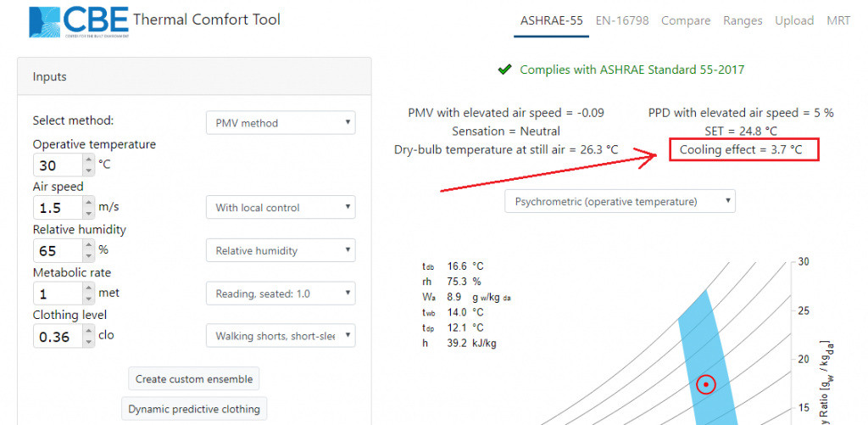
Task: Decrease metabolic rate with down stepper arrow
Action: pyautogui.click(x=89, y=298)
